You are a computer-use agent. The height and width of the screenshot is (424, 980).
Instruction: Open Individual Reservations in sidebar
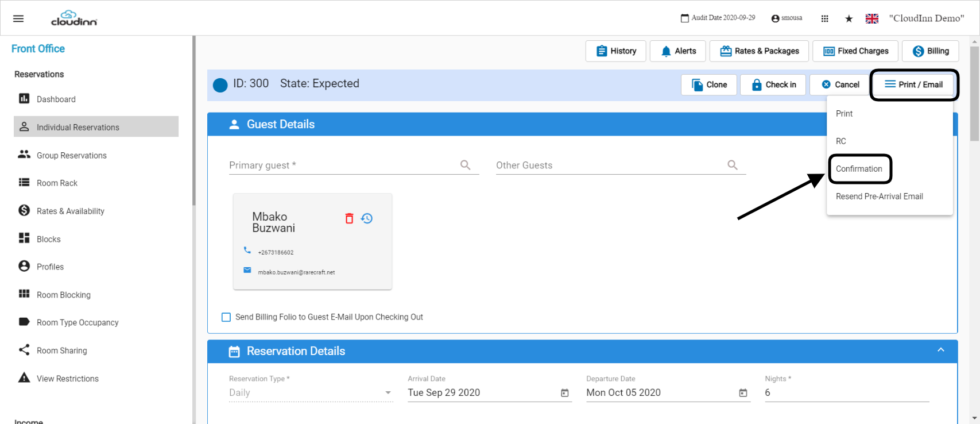tap(96, 126)
